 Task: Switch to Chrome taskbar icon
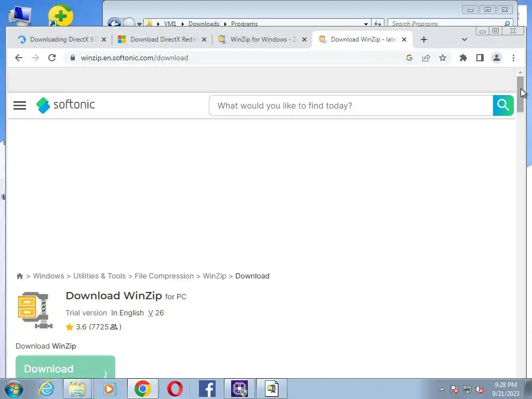[142, 389]
